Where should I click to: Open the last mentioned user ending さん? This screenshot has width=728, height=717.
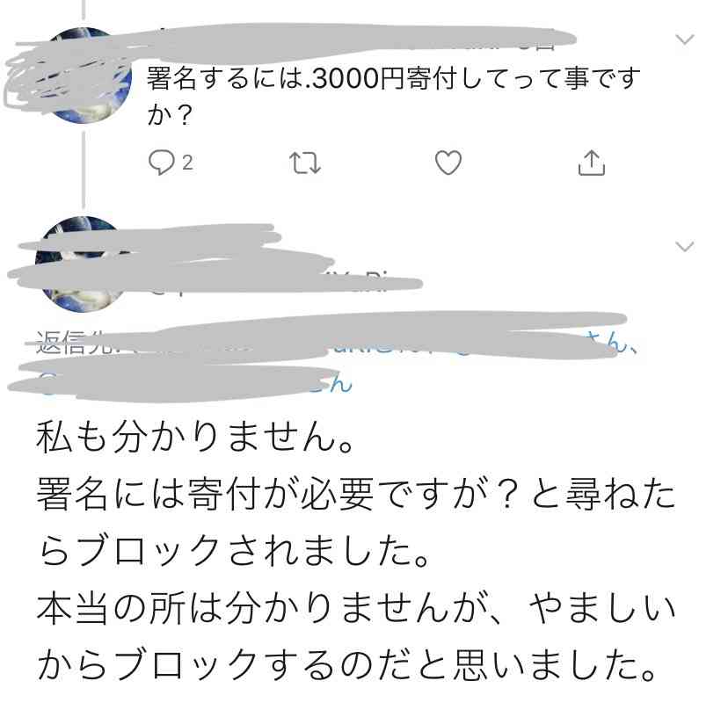pyautogui.click(x=332, y=383)
